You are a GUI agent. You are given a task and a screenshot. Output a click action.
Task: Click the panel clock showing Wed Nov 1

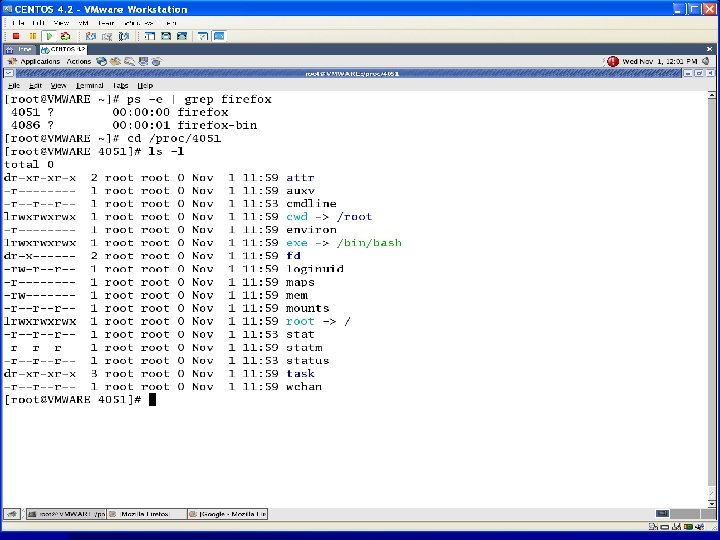coord(659,61)
